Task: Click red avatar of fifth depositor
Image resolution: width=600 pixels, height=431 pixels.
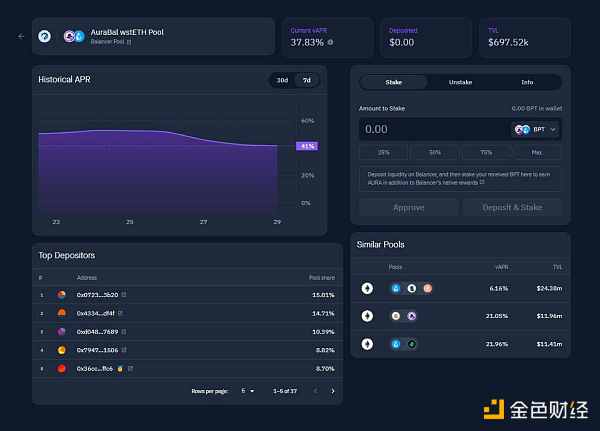Action: pos(61,369)
